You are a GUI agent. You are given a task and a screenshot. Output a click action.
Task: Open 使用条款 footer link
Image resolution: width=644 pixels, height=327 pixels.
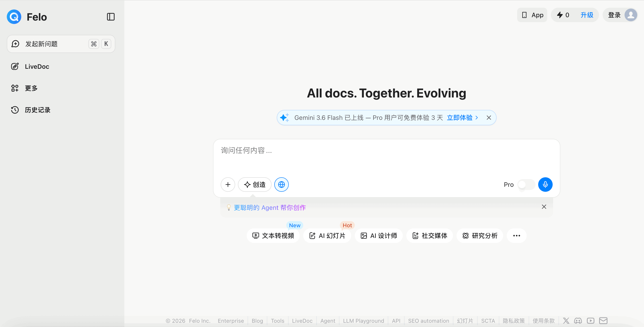[544, 320]
